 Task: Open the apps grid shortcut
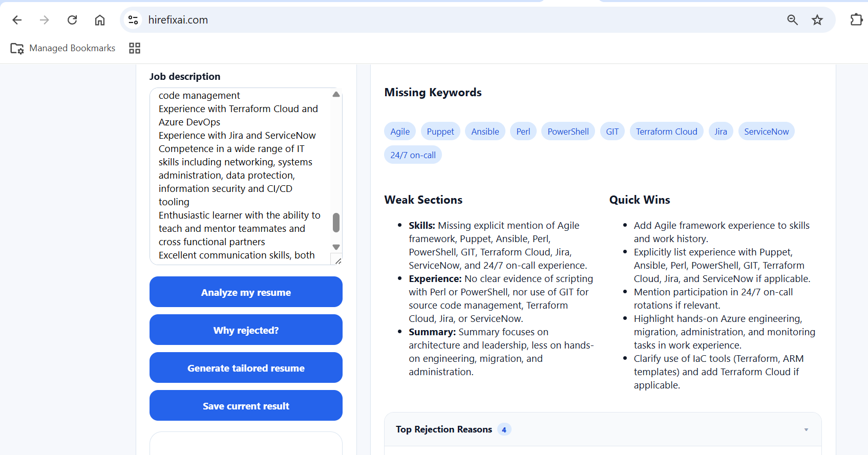point(135,48)
